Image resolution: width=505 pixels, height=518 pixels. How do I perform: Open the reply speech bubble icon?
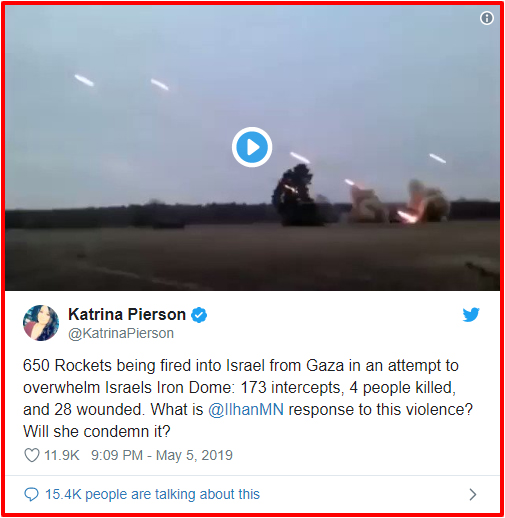32,494
